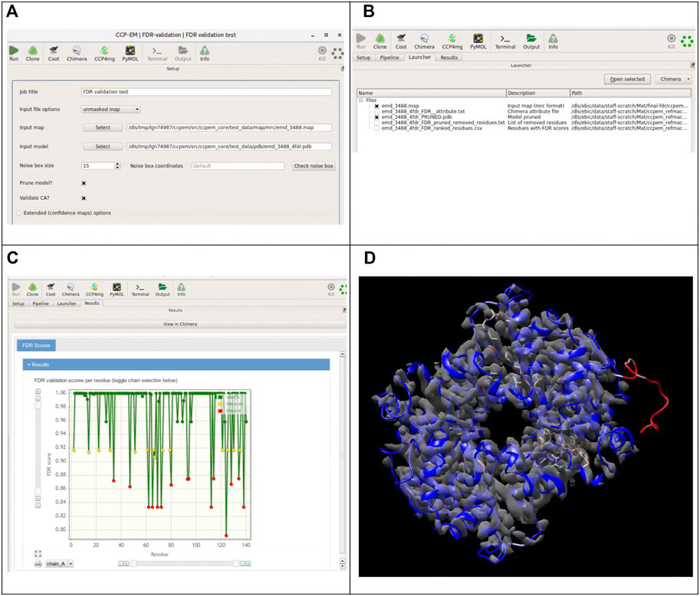The width and height of the screenshot is (700, 596).
Task: Toggle checkbox for emd_3488_4fdr_PRUNED.pdb file
Action: pos(376,117)
